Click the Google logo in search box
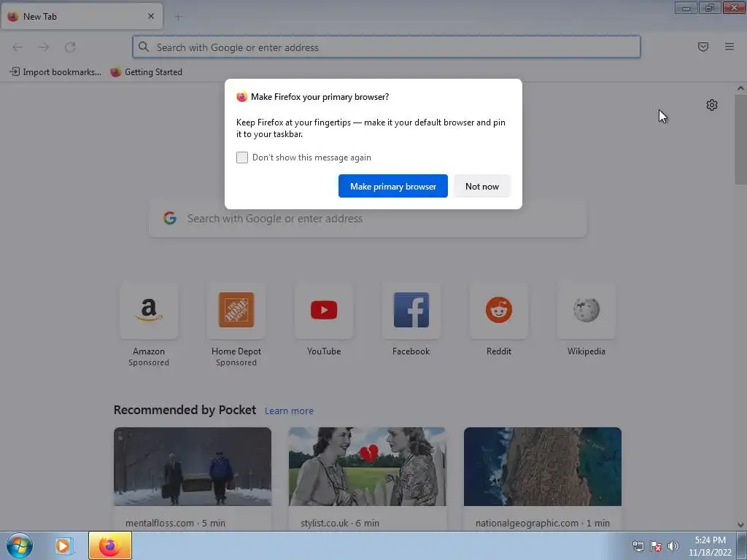Screen dimensions: 747x560 pyautogui.click(x=170, y=218)
